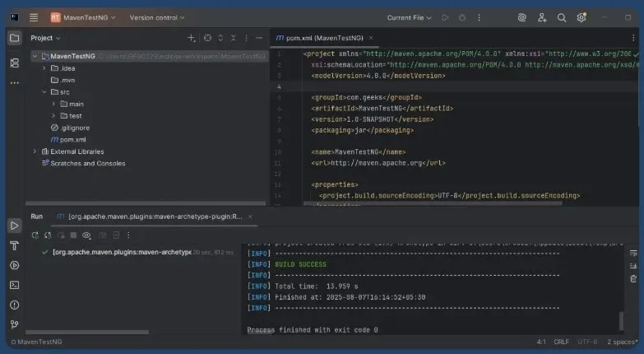644x354 pixels.
Task: Open the Version control dropdown
Action: click(157, 17)
